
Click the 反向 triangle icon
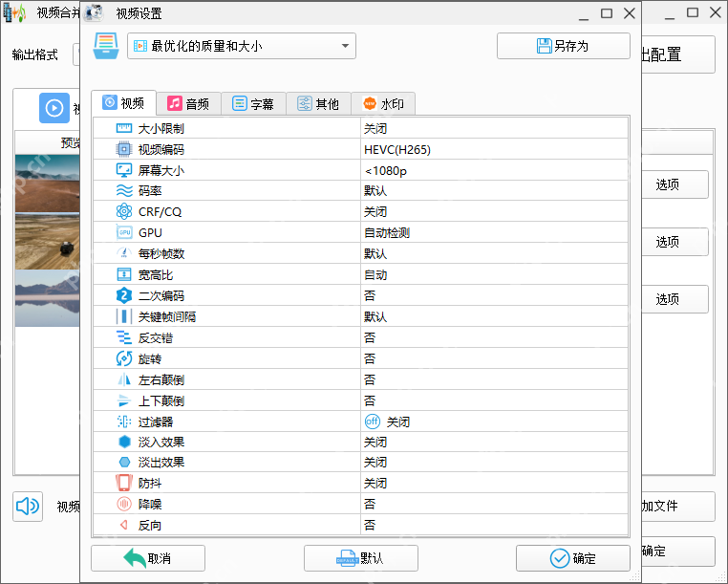pyautogui.click(x=123, y=525)
